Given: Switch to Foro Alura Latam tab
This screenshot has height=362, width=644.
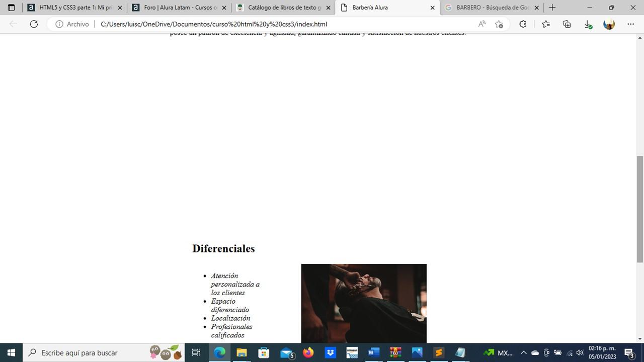Looking at the screenshot, I should 179,8.
